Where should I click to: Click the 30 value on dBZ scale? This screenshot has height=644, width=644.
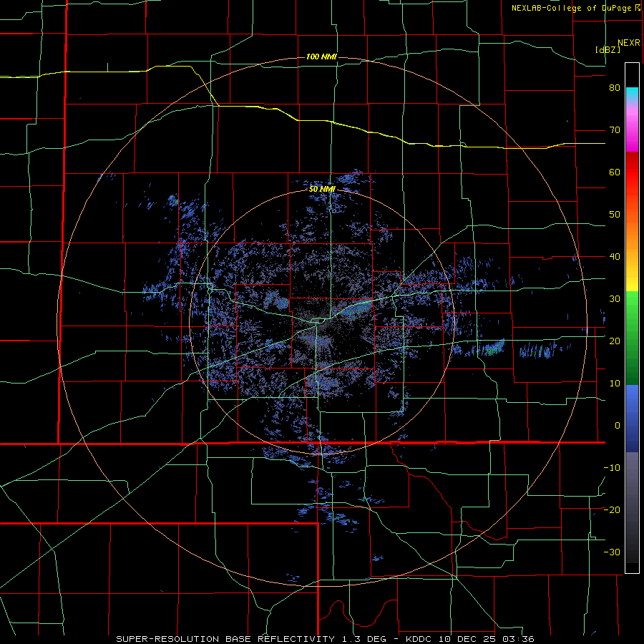click(x=615, y=298)
